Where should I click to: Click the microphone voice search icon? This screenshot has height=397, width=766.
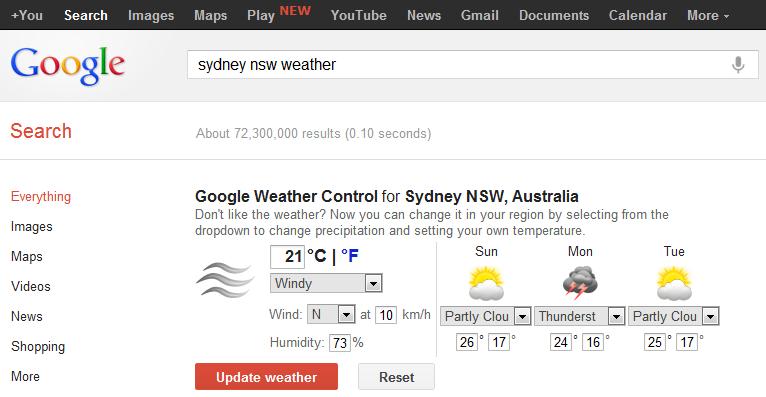[x=738, y=64]
